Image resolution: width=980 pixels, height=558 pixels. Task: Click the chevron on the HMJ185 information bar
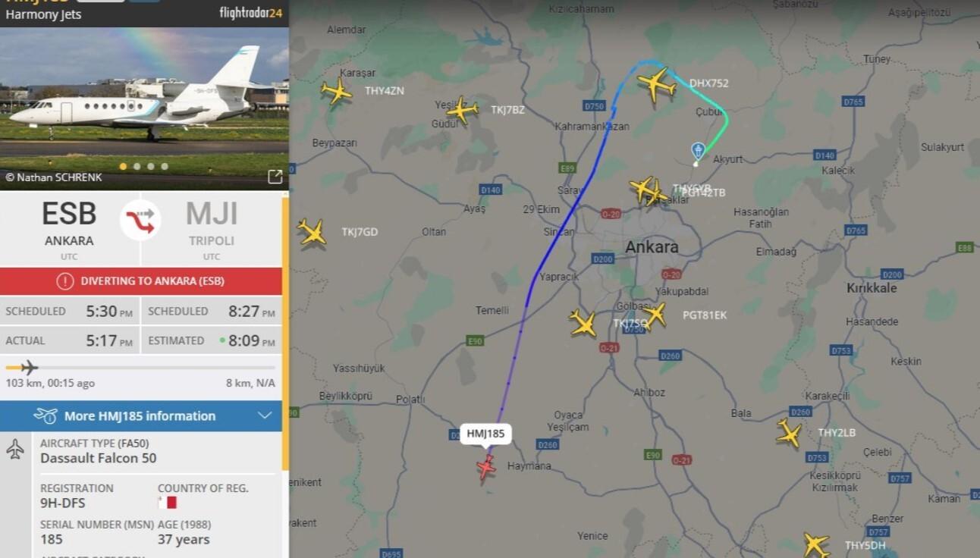click(x=265, y=415)
